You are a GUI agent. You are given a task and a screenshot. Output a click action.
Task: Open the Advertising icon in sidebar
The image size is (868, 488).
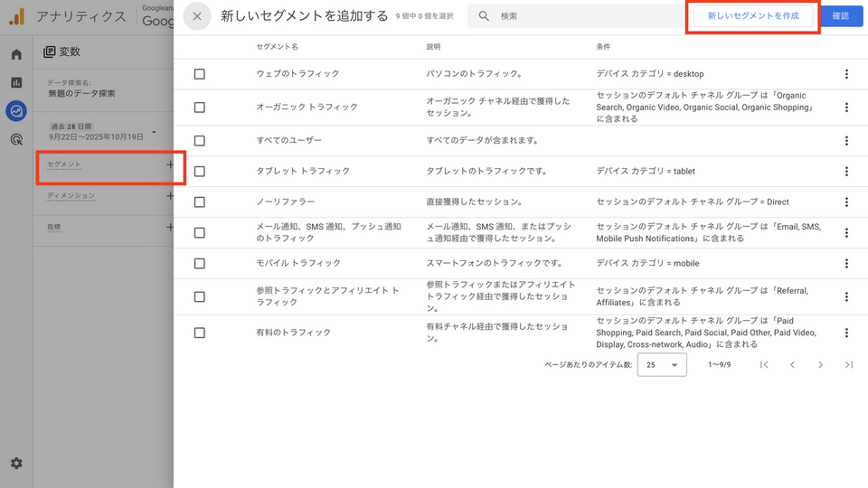[x=16, y=139]
